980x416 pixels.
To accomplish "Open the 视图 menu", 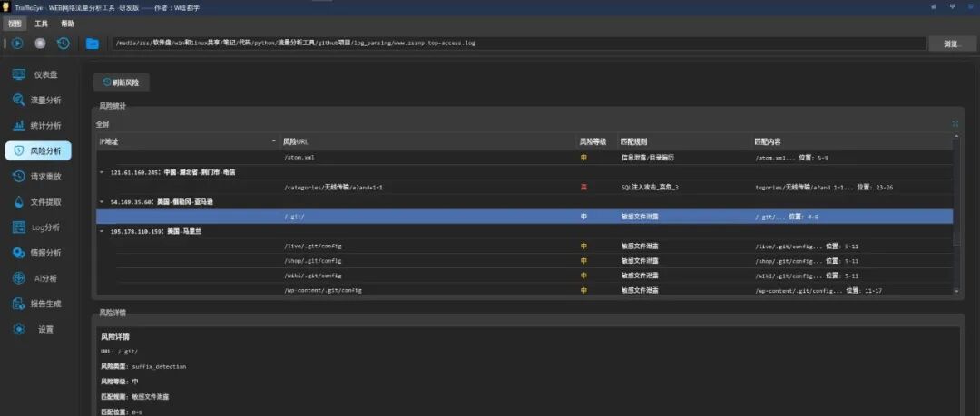I will 15,24.
